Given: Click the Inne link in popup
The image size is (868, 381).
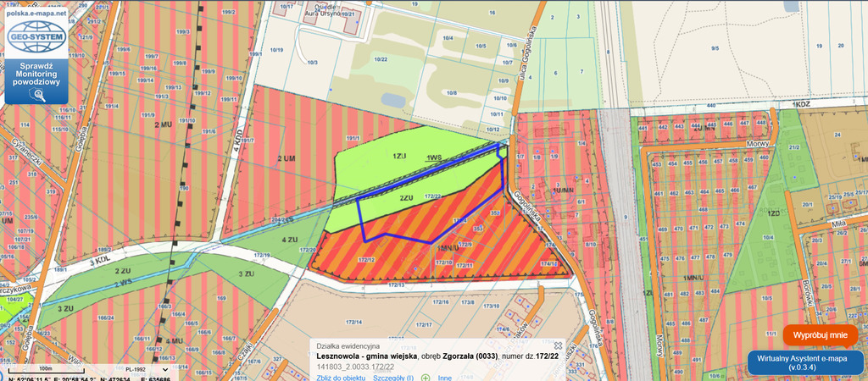Looking at the screenshot, I should click(444, 378).
